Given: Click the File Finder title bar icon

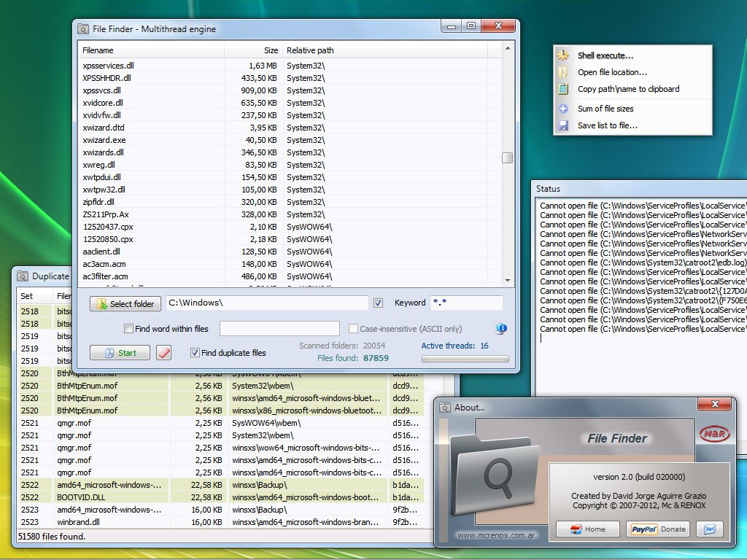Looking at the screenshot, I should point(83,29).
